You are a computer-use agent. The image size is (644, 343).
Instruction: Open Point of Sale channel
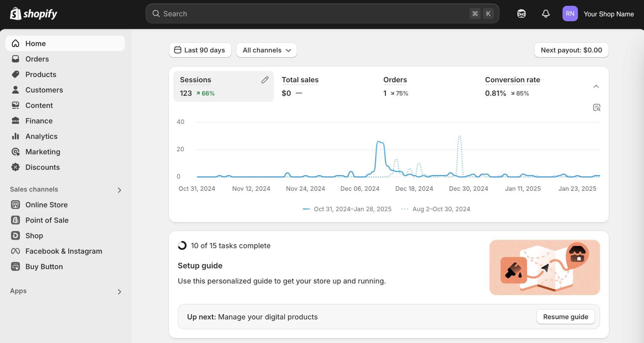65,220
